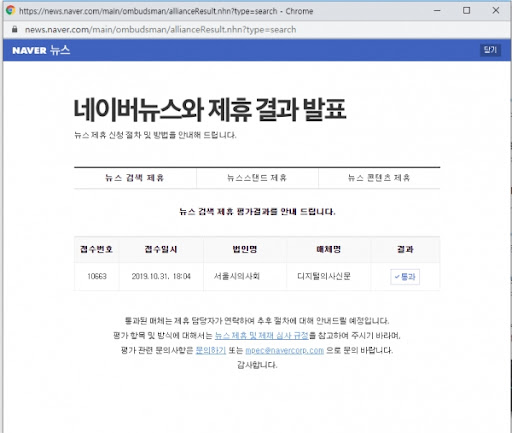
Task: Click the 접수일시 column header
Action: pyautogui.click(x=161, y=249)
